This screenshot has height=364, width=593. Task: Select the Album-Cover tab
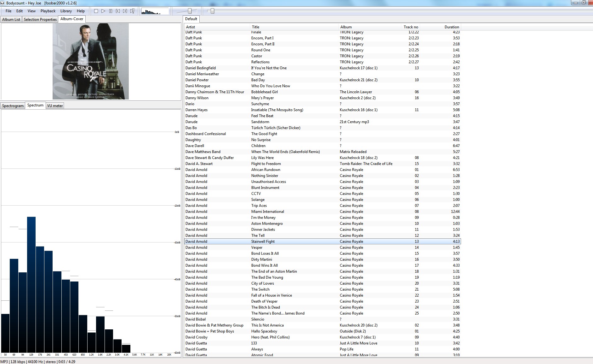tap(72, 19)
